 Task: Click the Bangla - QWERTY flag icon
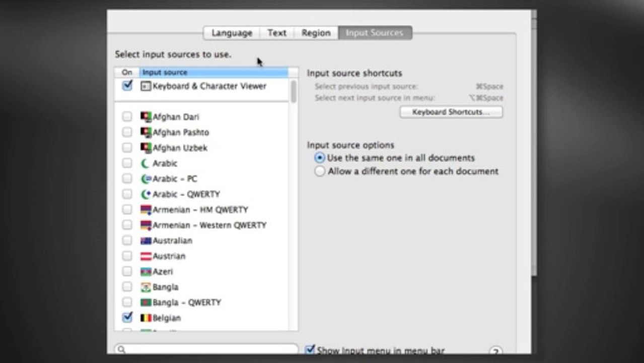pyautogui.click(x=146, y=302)
